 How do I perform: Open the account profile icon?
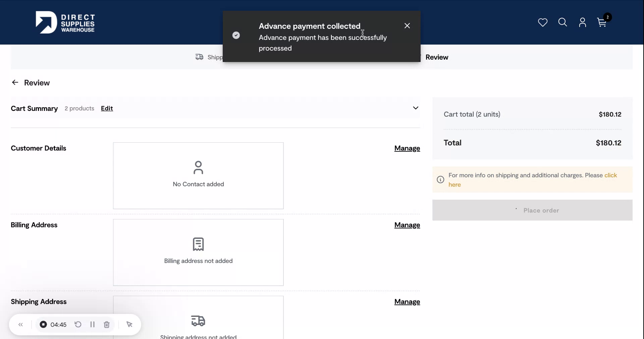coord(582,22)
